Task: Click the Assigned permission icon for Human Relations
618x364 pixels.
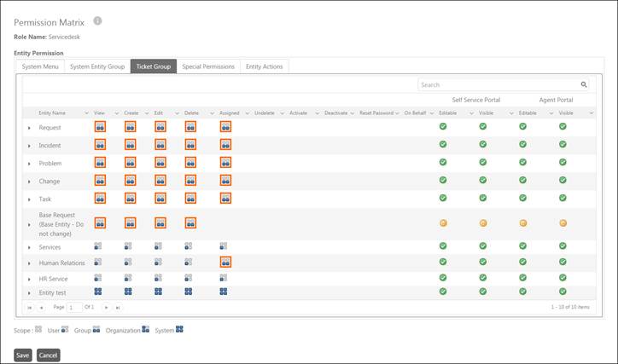Action: tap(224, 263)
